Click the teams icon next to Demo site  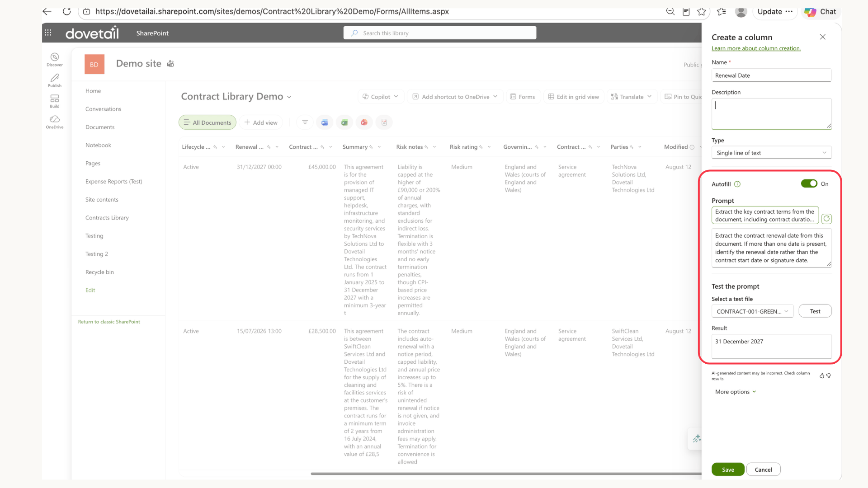click(170, 64)
